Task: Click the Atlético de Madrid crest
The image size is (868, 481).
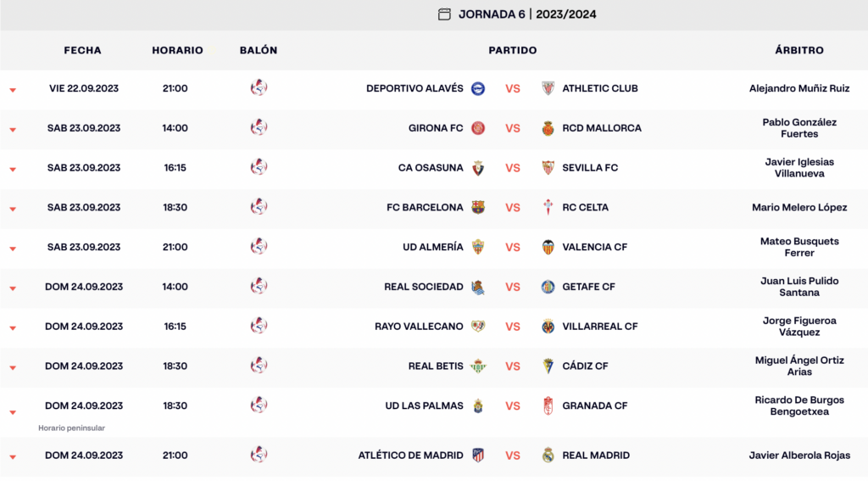Action: click(478, 456)
